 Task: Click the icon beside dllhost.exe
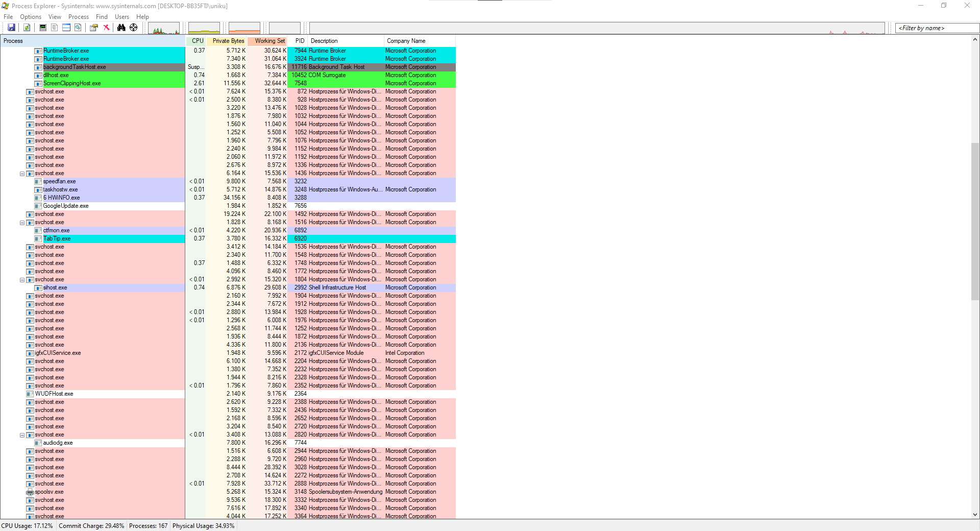[x=38, y=76]
